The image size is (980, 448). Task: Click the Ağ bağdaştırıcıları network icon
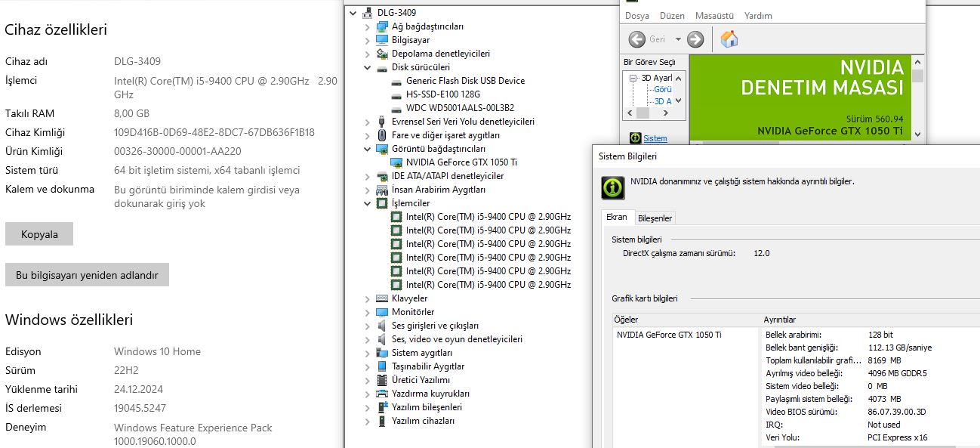pyautogui.click(x=382, y=26)
